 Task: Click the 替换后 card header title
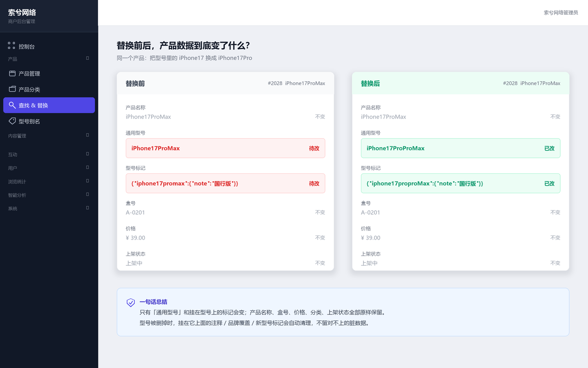(370, 83)
